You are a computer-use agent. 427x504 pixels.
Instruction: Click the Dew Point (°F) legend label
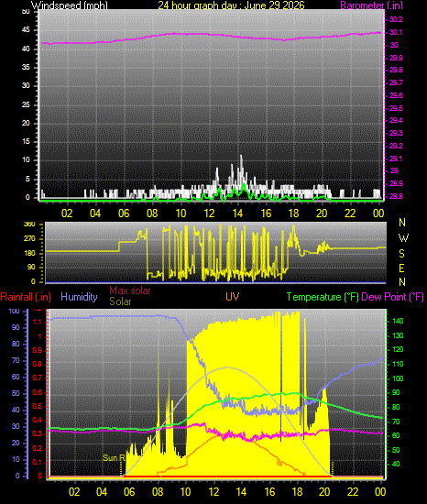click(x=392, y=297)
